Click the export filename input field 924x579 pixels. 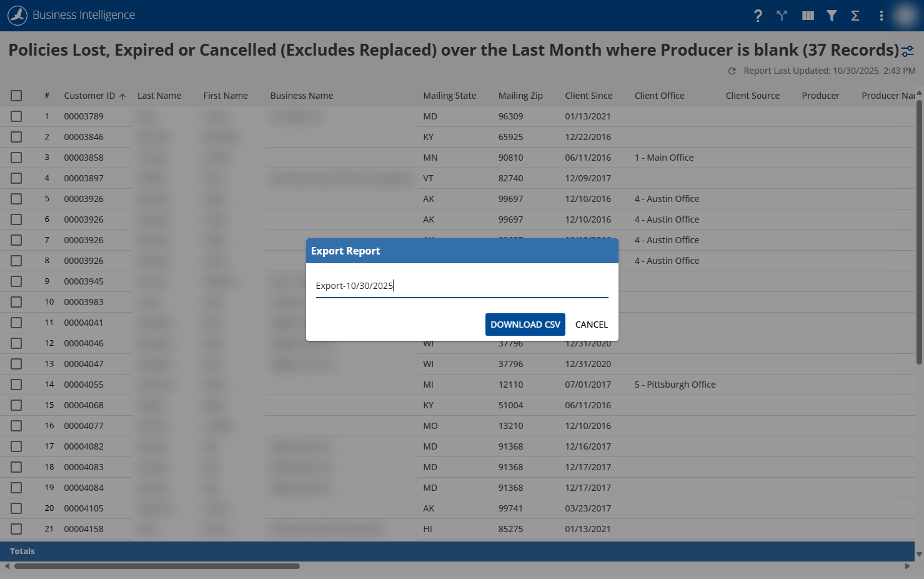point(462,286)
